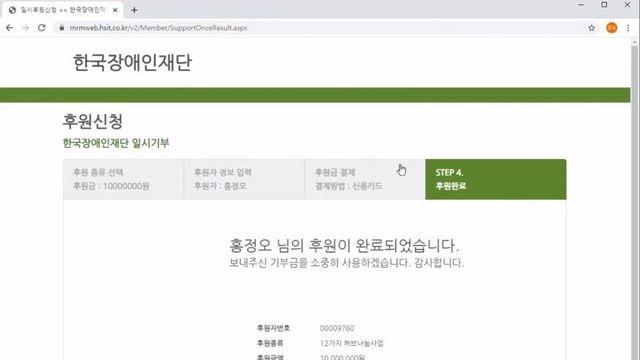Image resolution: width=640 pixels, height=360 pixels.
Task: Close the browser window
Action: pyautogui.click(x=627, y=5)
